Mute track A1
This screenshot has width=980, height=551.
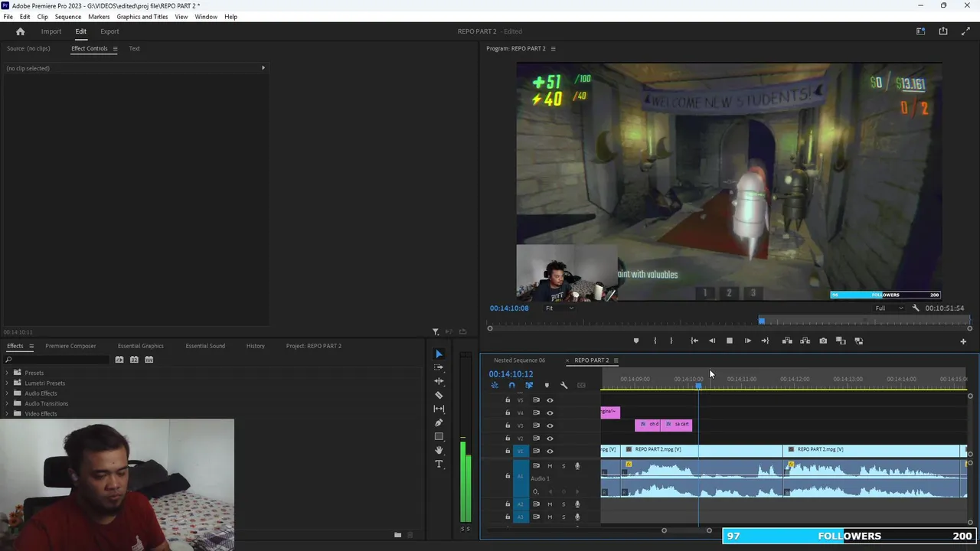pyautogui.click(x=549, y=466)
